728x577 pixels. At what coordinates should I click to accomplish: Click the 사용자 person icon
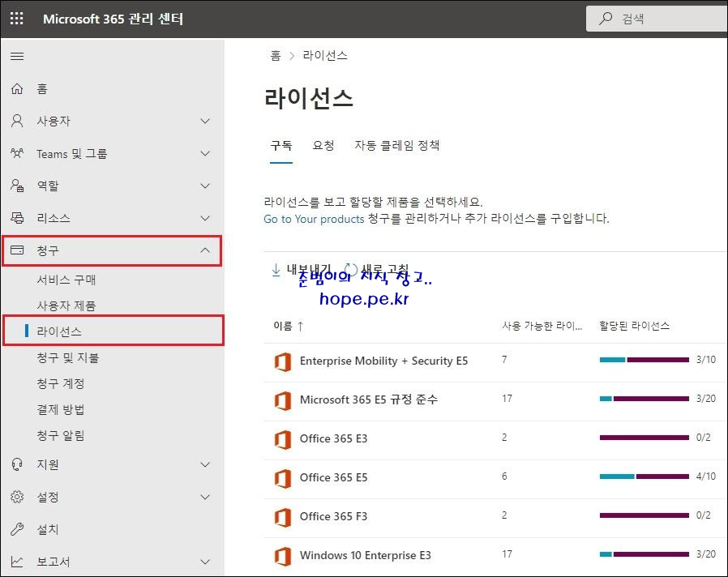point(17,121)
